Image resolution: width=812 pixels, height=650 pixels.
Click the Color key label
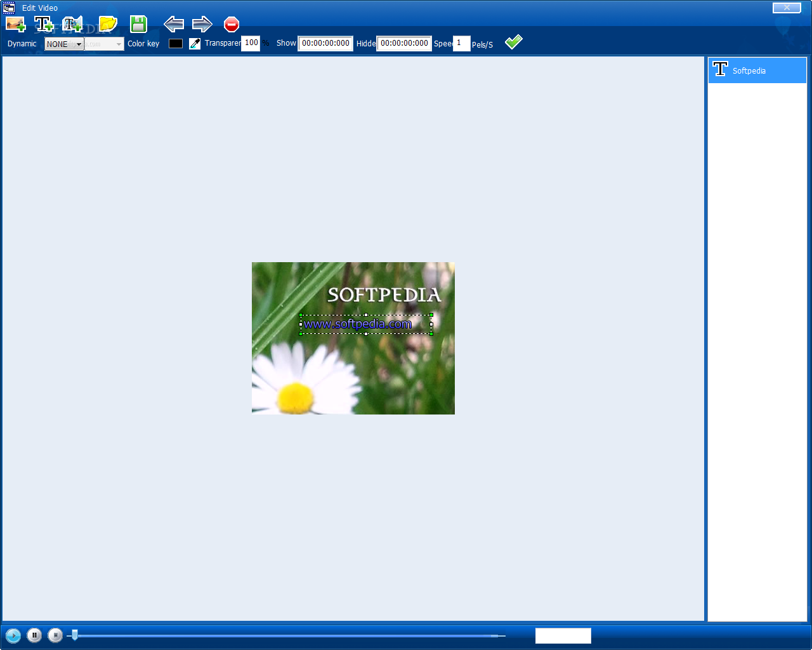[x=143, y=44]
